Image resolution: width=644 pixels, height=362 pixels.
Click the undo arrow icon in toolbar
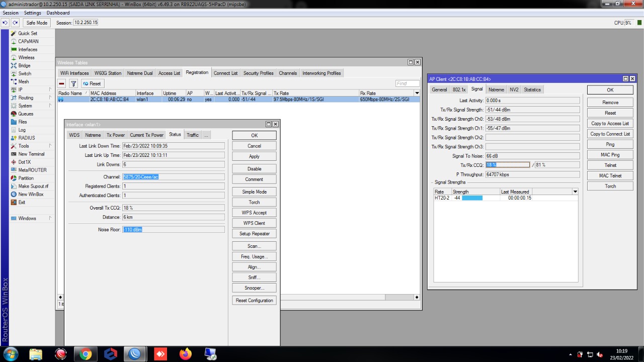(5, 23)
